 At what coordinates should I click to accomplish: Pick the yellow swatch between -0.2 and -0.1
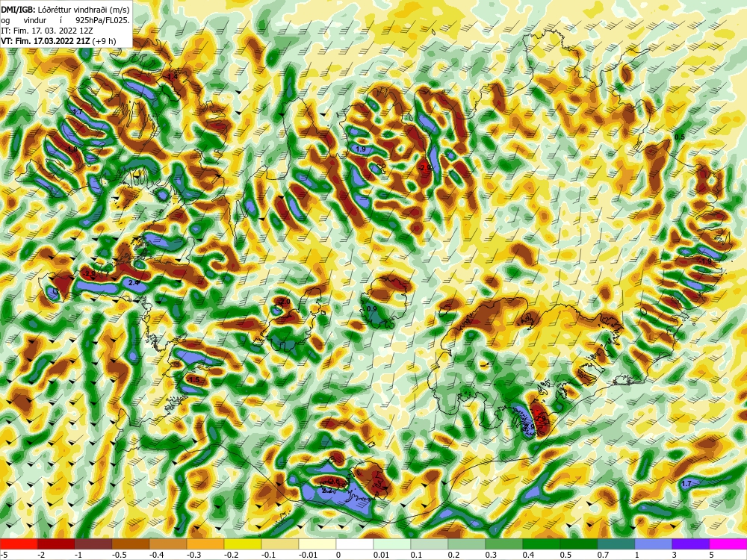[243, 544]
